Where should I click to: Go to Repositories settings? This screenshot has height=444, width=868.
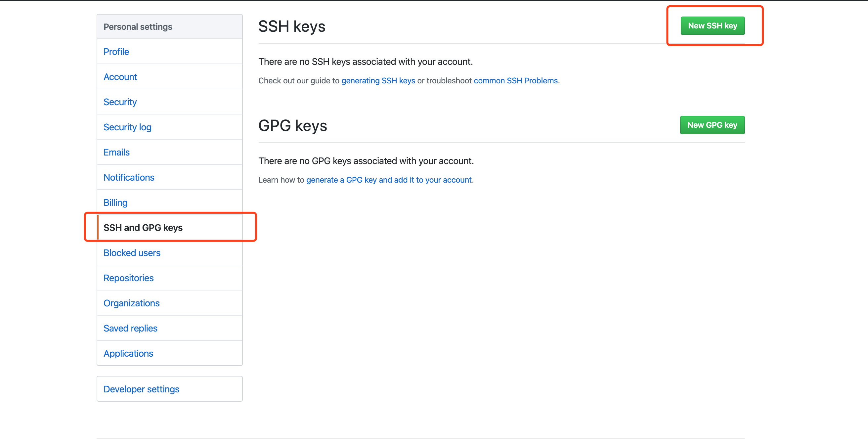tap(128, 278)
